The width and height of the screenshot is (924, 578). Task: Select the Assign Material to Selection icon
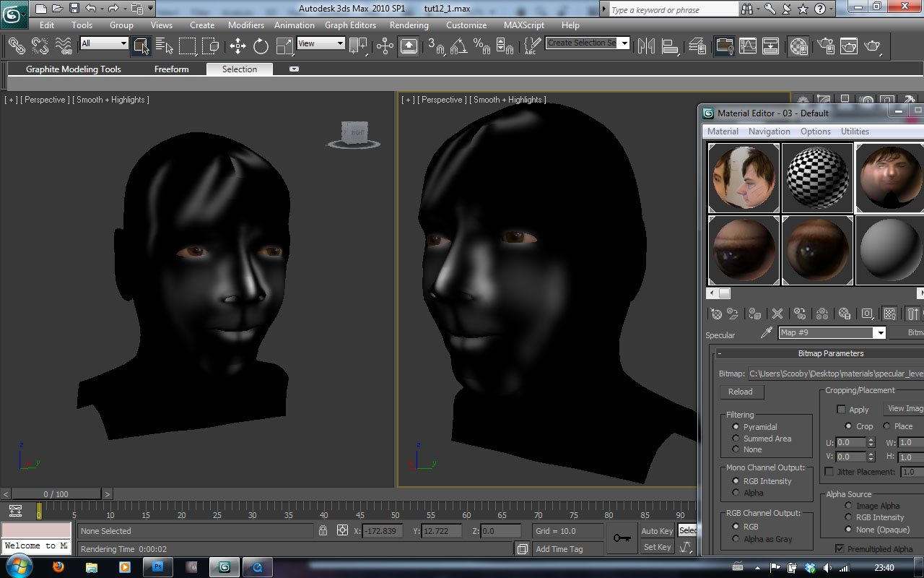coord(754,313)
